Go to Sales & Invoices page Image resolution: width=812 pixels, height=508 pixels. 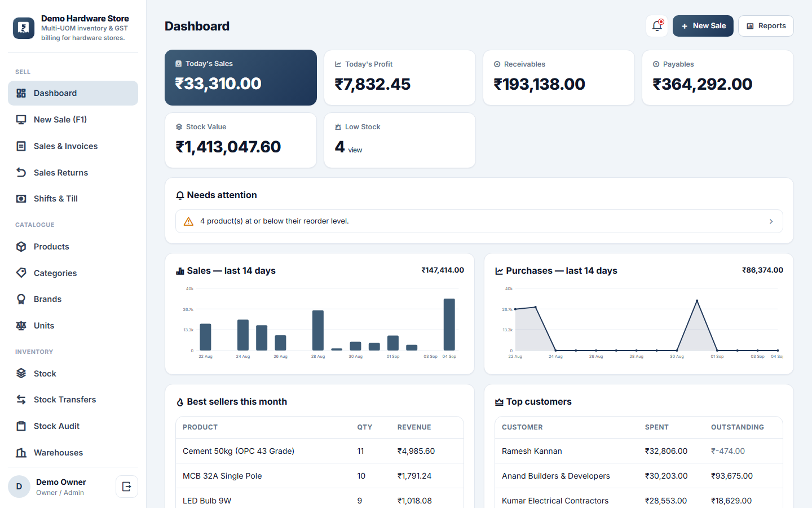pos(73,146)
